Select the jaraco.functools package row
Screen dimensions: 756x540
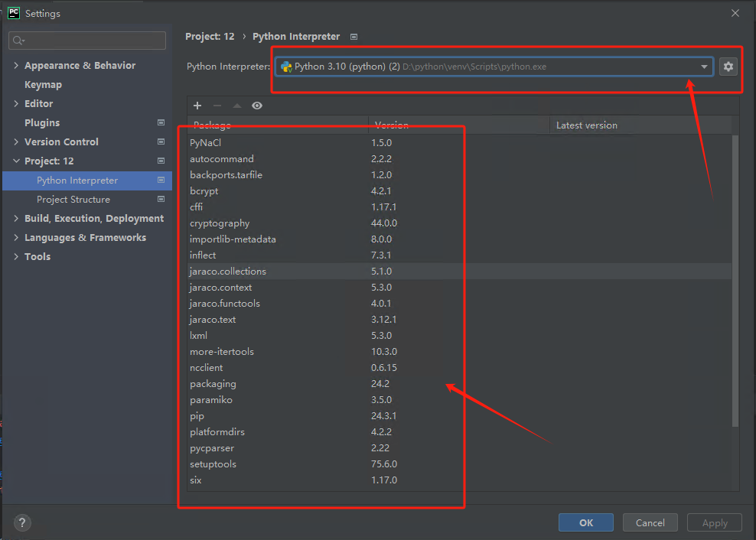click(x=459, y=303)
